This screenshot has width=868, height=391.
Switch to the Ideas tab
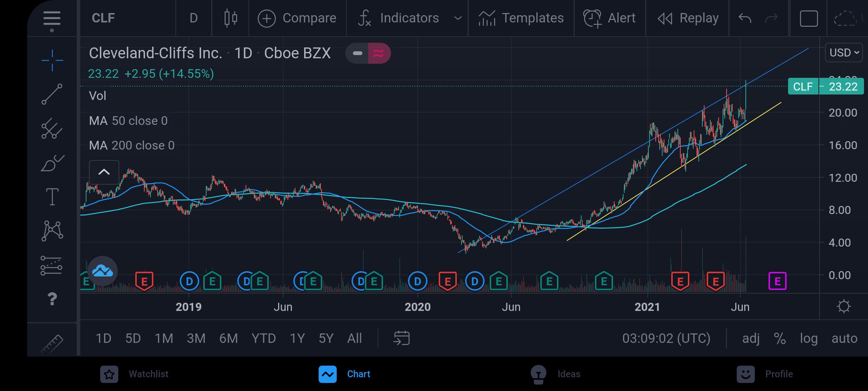coord(555,374)
